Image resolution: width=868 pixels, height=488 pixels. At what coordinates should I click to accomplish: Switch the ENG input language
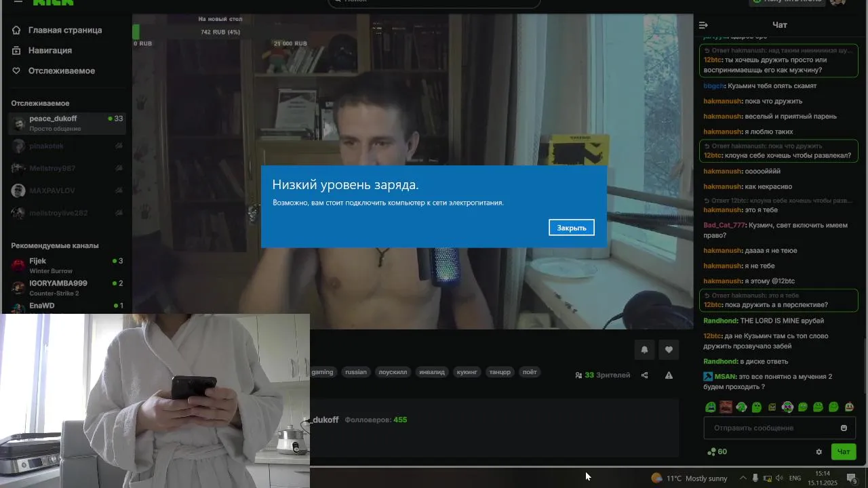[795, 479]
